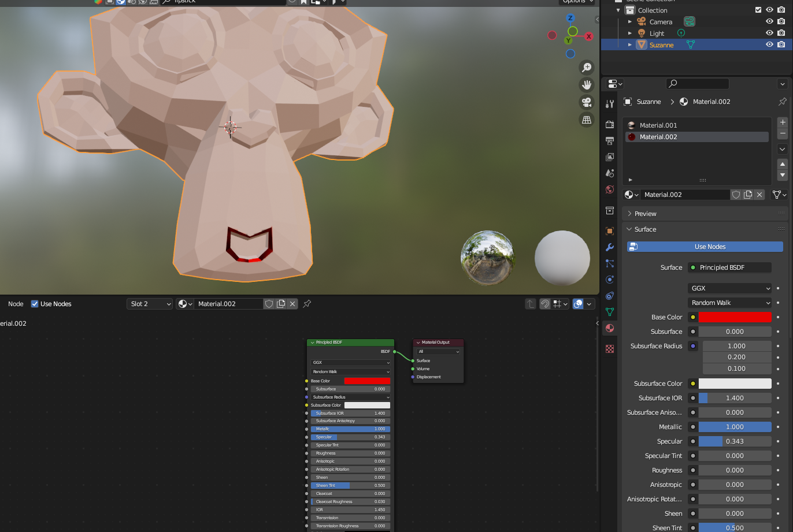This screenshot has width=793, height=532.
Task: Open the Modifiers wrench tab
Action: coord(609,247)
